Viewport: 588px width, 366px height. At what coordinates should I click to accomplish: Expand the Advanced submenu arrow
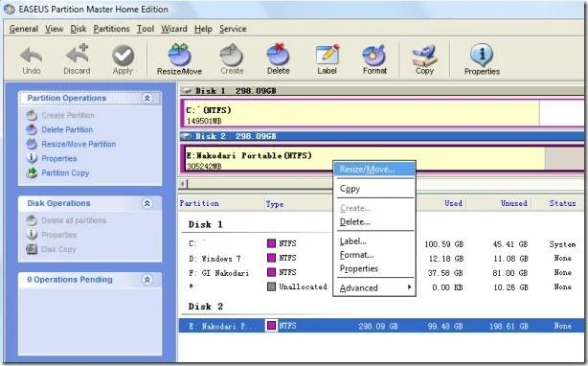pyautogui.click(x=410, y=287)
